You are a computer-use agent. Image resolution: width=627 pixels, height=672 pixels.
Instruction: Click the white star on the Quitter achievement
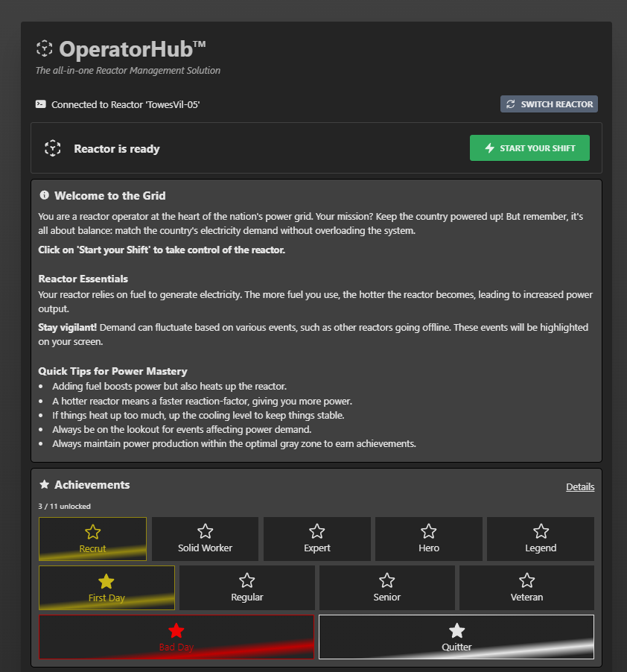click(x=456, y=630)
